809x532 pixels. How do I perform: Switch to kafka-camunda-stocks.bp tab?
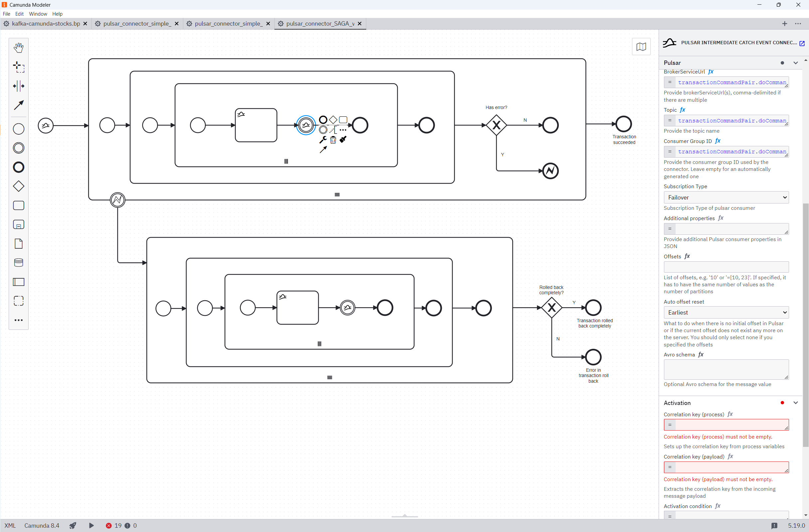click(46, 23)
